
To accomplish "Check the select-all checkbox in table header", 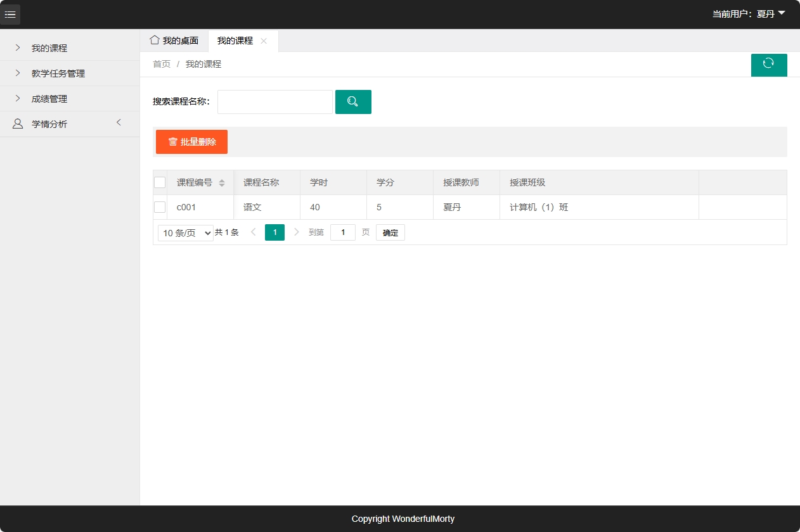I will 160,182.
